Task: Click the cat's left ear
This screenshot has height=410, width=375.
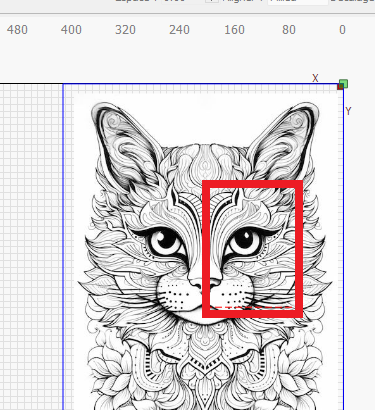Action: pos(123,140)
